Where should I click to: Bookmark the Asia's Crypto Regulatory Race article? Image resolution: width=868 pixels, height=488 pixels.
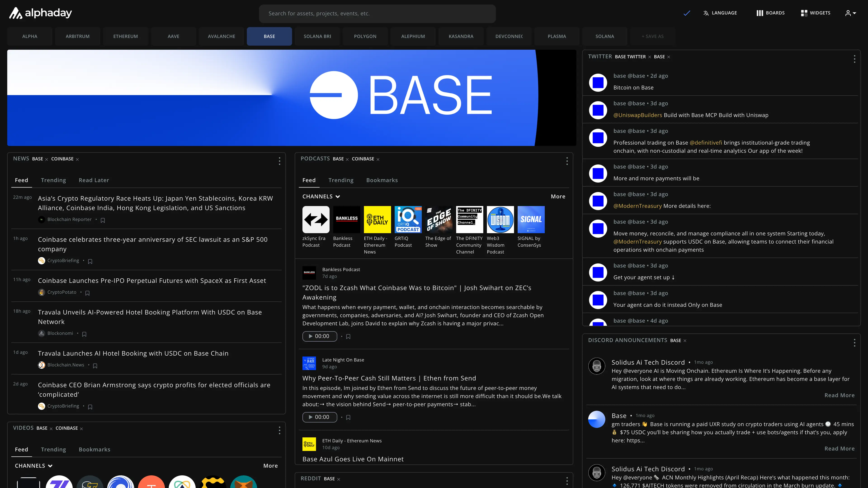pyautogui.click(x=103, y=220)
